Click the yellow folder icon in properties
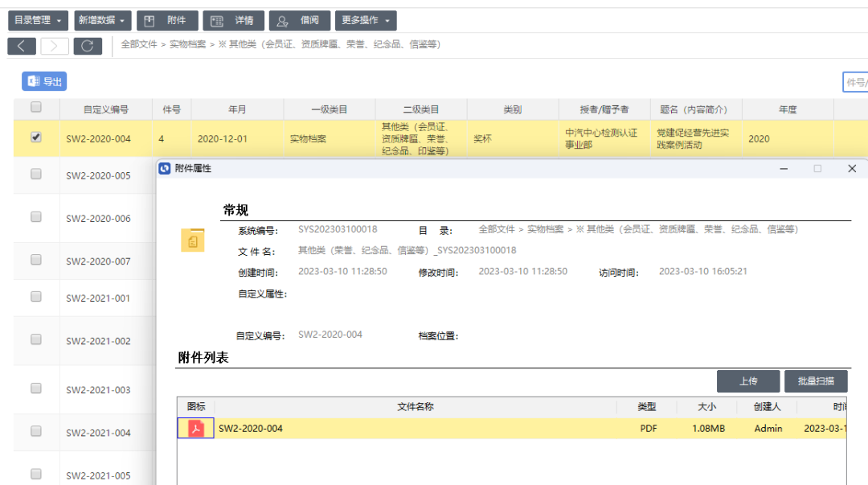Image resolution: width=868 pixels, height=485 pixels. pos(193,240)
